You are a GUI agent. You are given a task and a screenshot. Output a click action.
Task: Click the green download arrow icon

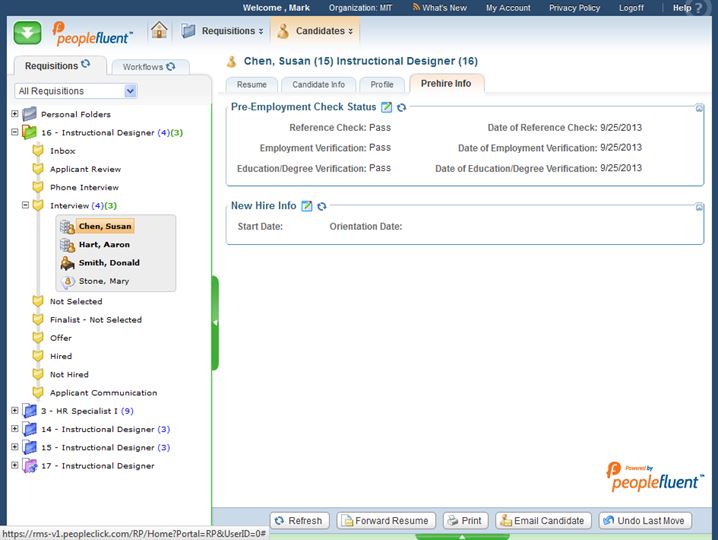point(27,31)
